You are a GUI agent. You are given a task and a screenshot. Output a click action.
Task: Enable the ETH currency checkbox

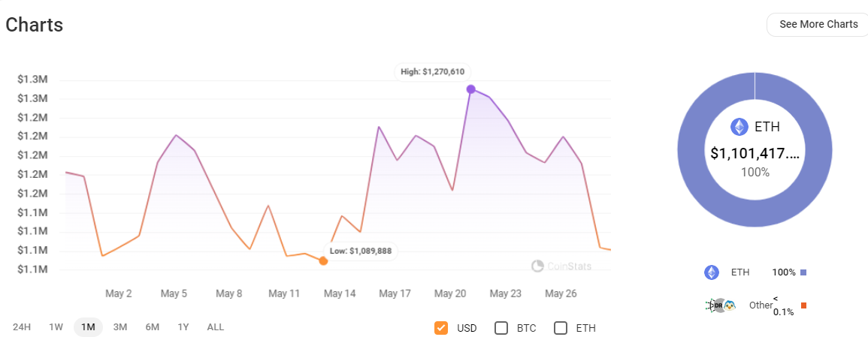point(560,328)
